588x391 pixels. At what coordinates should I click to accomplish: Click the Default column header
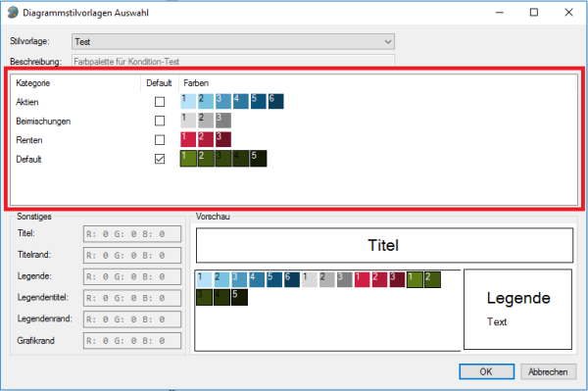159,83
